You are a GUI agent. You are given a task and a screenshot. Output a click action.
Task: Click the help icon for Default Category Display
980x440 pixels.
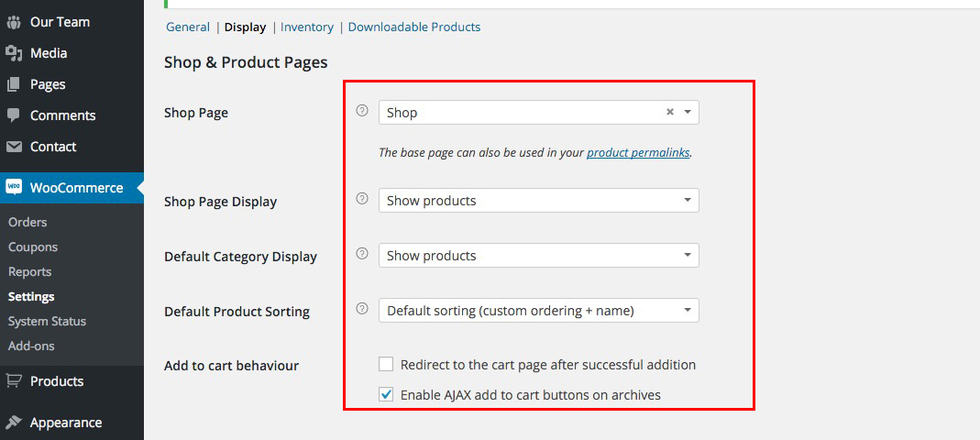361,254
